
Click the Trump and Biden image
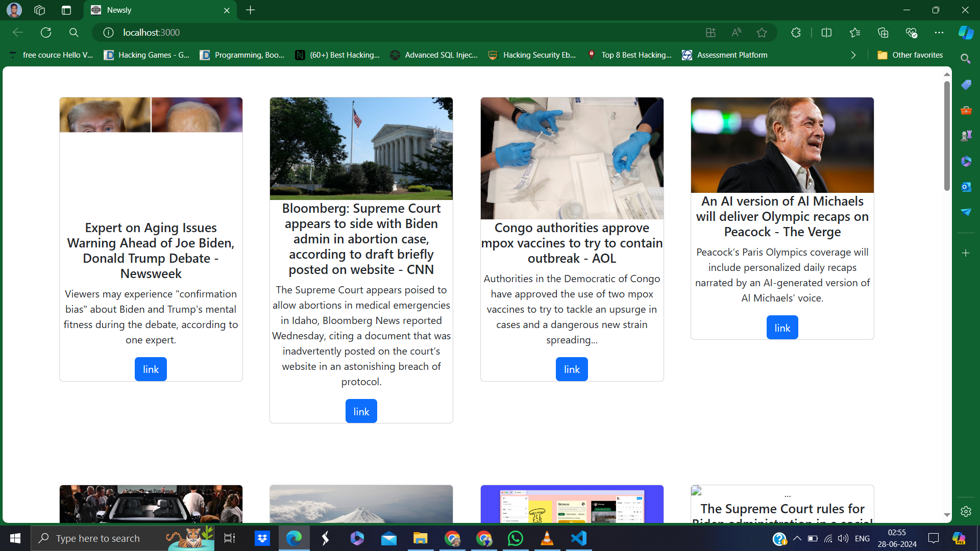pos(151,115)
